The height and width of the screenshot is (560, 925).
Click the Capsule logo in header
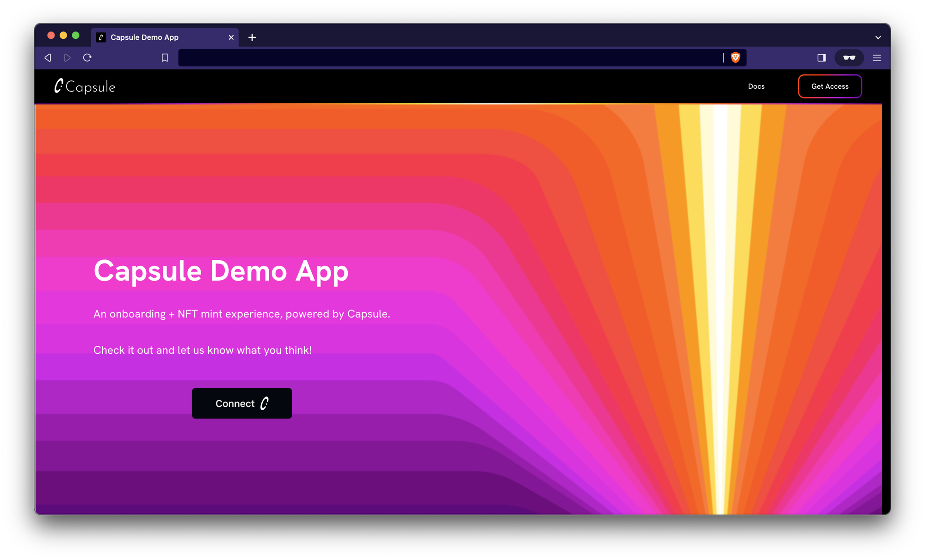tap(85, 86)
